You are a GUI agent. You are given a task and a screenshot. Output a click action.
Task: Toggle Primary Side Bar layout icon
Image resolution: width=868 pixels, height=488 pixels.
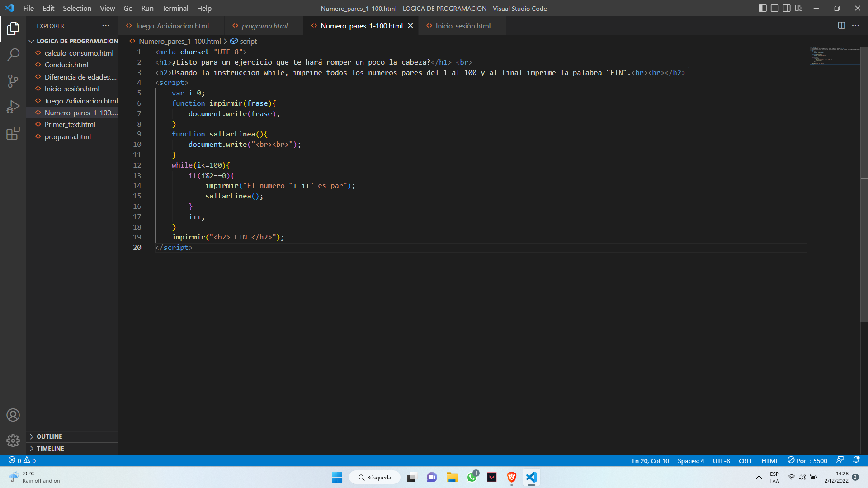763,8
